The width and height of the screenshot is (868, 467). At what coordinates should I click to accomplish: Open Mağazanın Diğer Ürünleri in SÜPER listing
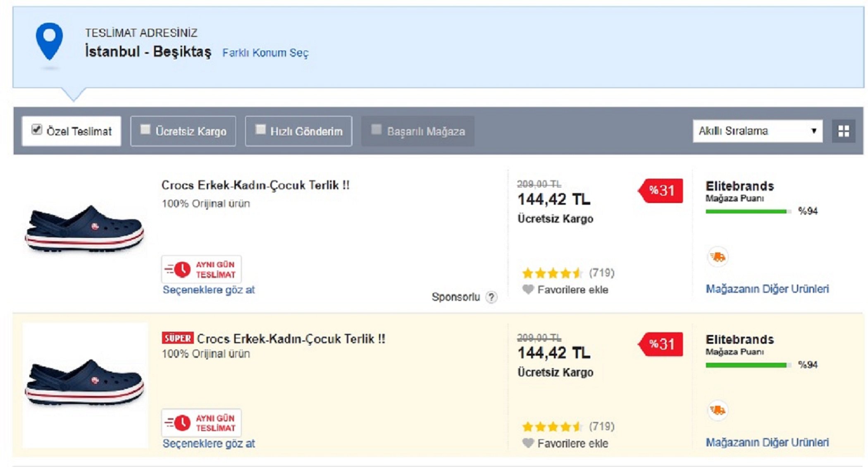point(767,442)
